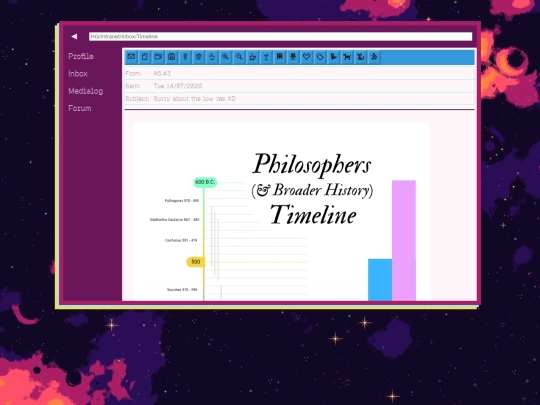This screenshot has width=540, height=405.
Task: Click the open folder icon
Action: click(x=158, y=57)
